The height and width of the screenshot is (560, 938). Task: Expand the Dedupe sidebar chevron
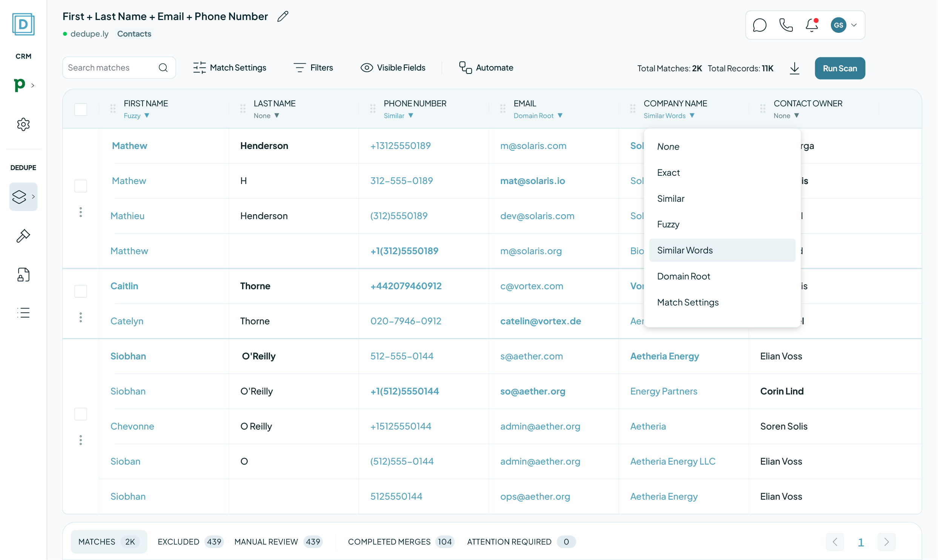tap(33, 196)
